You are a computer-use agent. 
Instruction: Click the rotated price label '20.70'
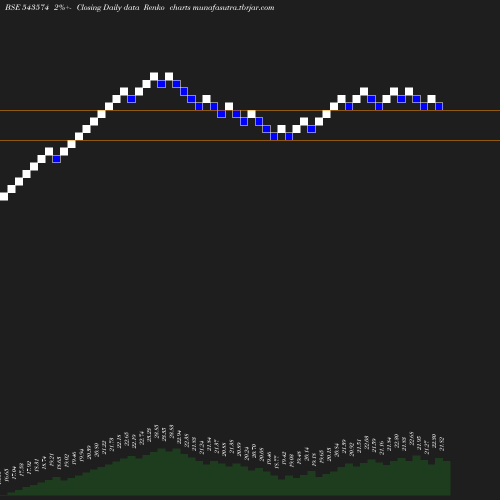[x=254, y=450]
